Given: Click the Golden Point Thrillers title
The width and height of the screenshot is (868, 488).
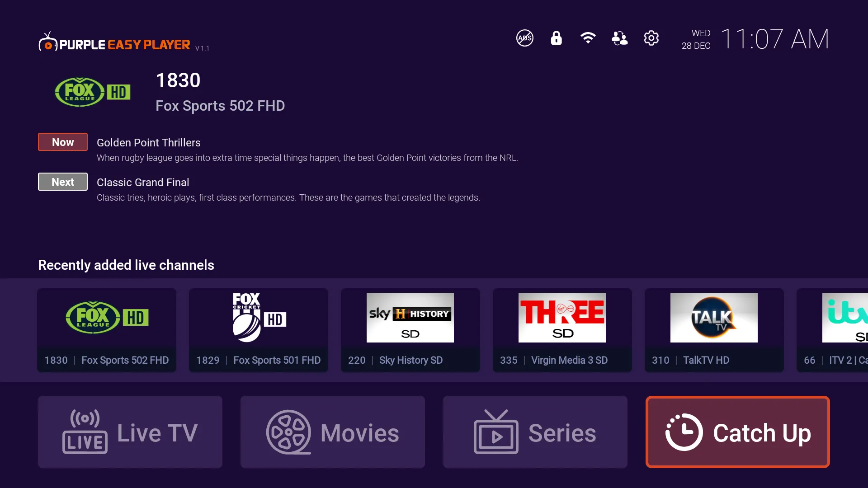Looking at the screenshot, I should (x=148, y=142).
